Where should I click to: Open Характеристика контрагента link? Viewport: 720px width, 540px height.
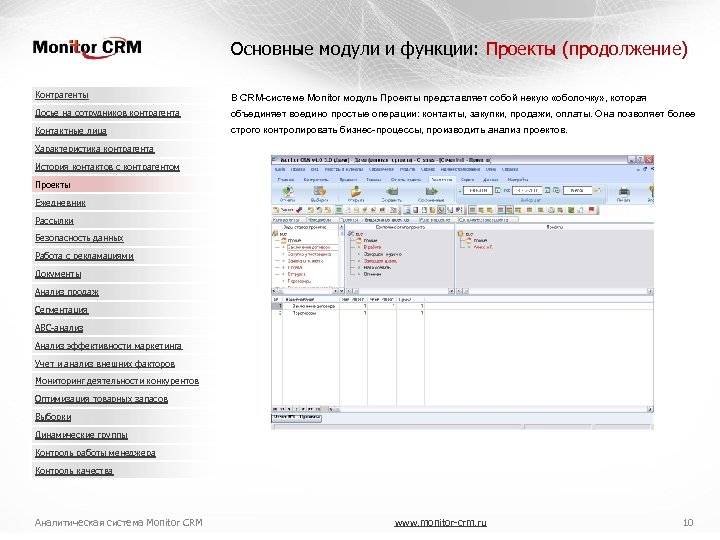(x=95, y=149)
